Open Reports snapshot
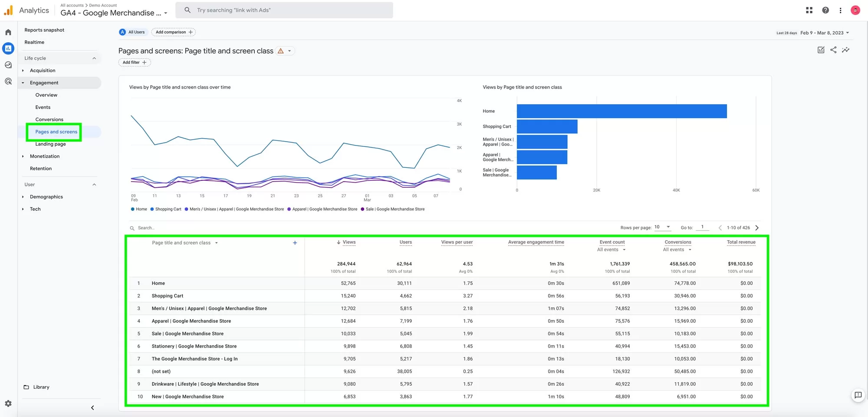Screen dimensions: 868x417 click(x=44, y=30)
